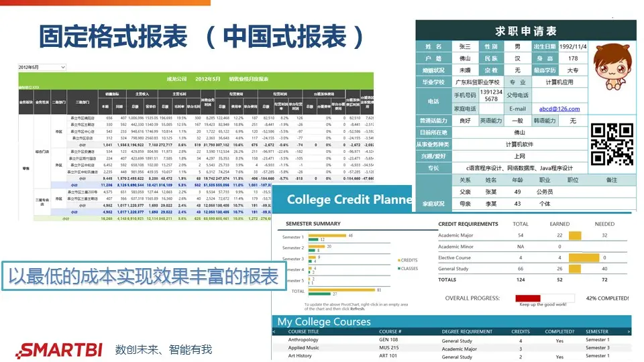Click the Elective Course row label
This screenshot has height=362, width=644.
454,257
